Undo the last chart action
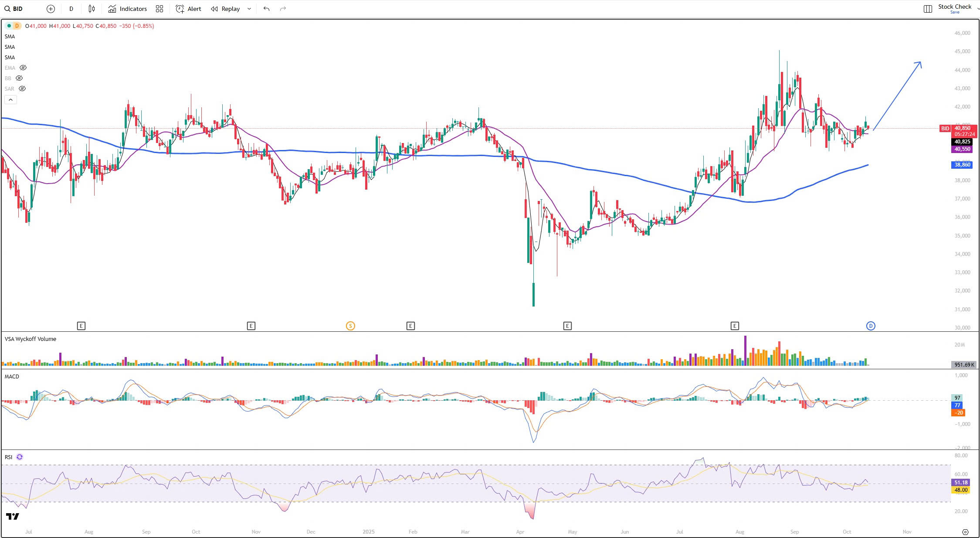Screen dimensions: 980x538 tap(266, 9)
